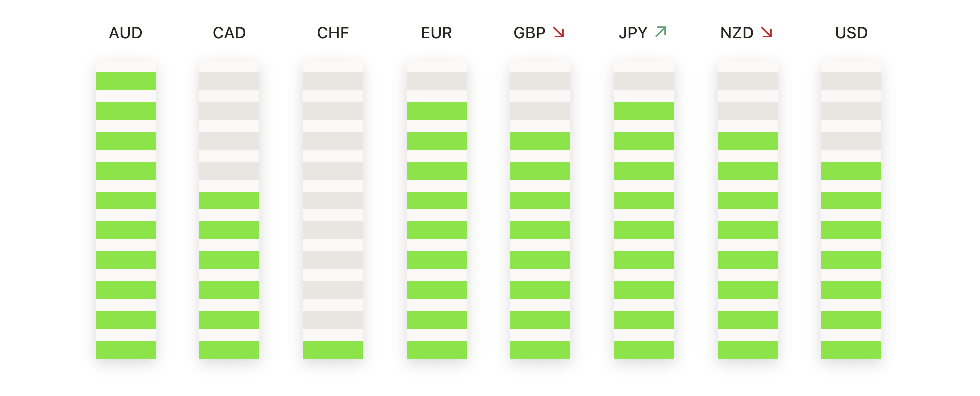Click the highest green bar in CAD column
Screen dimensions: 980x396
(x=229, y=200)
